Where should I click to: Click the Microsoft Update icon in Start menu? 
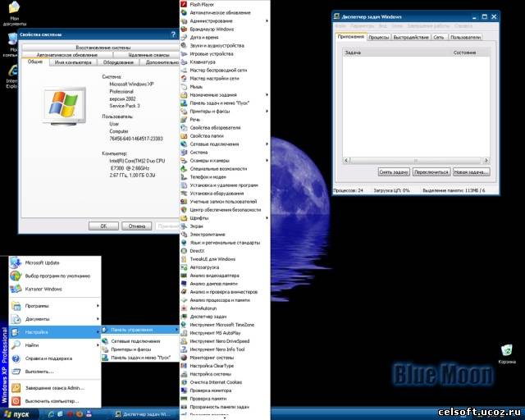(16, 262)
